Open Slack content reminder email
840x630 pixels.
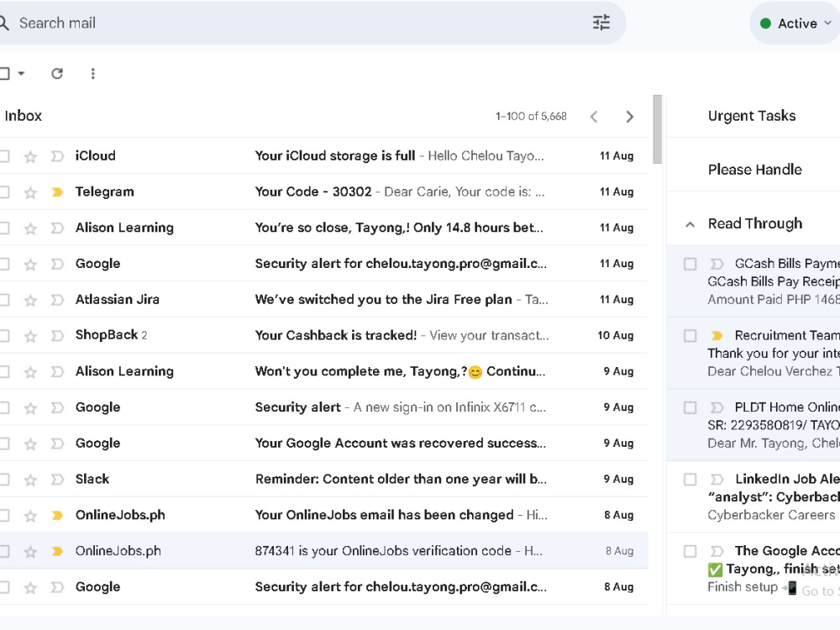click(323, 479)
